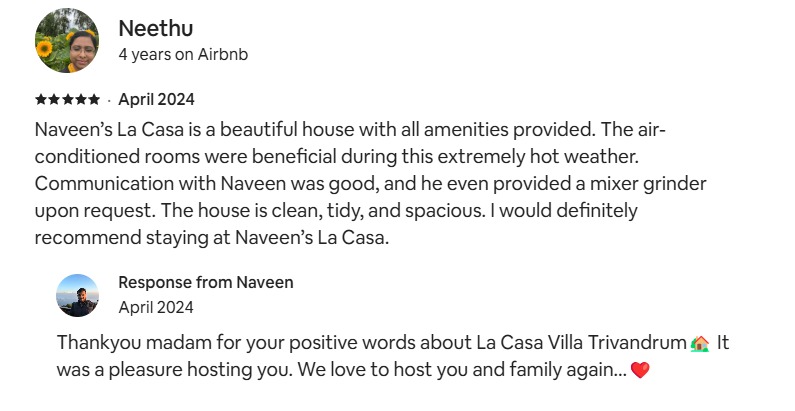Image resolution: width=795 pixels, height=411 pixels.
Task: Click the 'beautiful house' sentence in the review
Action: tap(314, 130)
